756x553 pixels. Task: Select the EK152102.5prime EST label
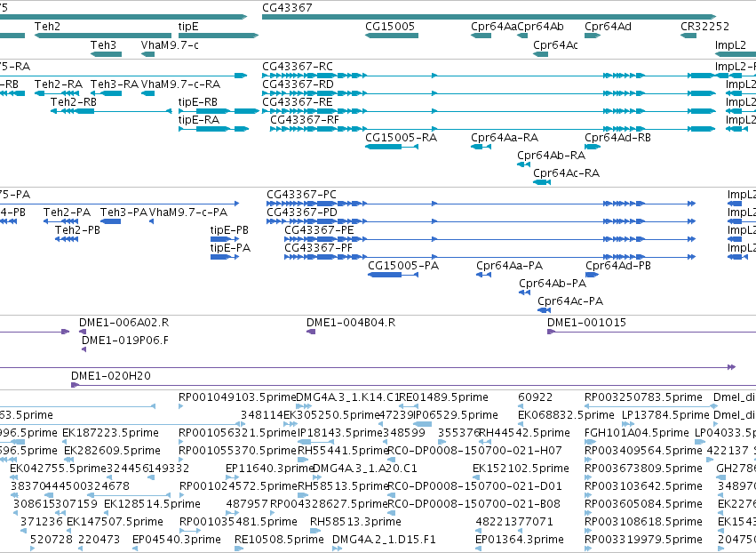coord(521,469)
